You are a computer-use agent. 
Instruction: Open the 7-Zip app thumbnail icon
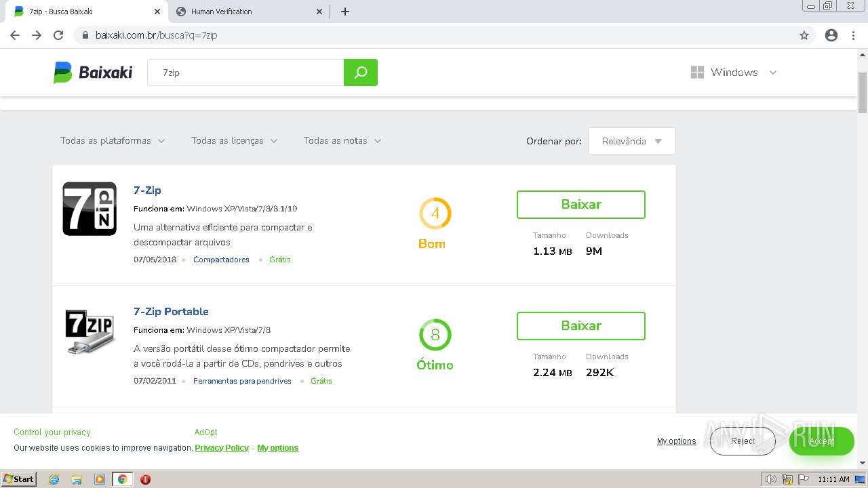coord(90,209)
